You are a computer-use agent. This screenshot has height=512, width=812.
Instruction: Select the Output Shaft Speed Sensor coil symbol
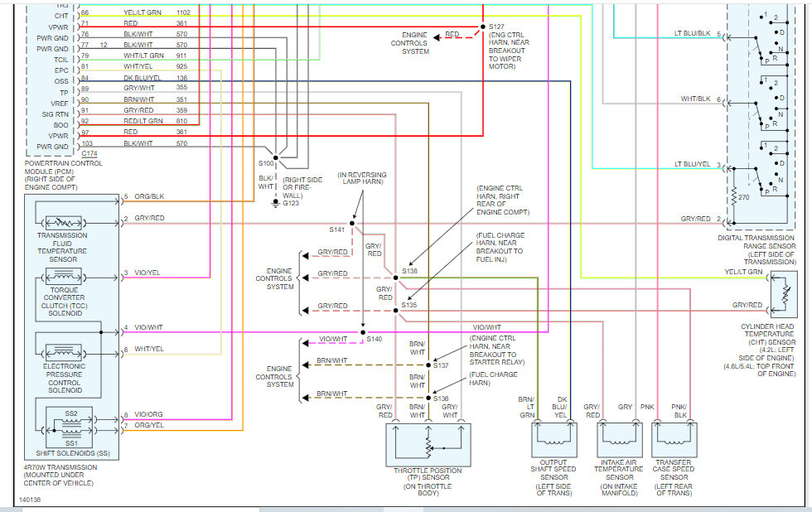554,440
